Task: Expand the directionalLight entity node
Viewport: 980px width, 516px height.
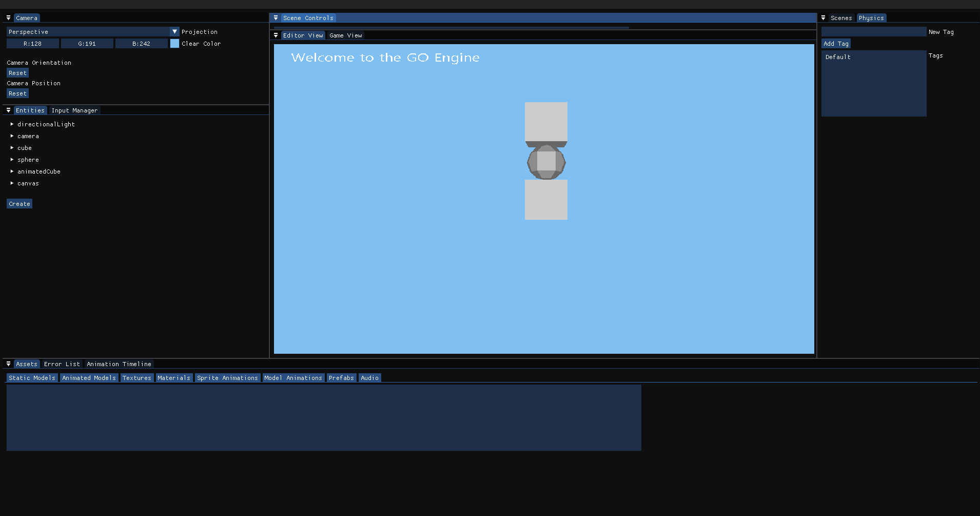Action: click(12, 124)
